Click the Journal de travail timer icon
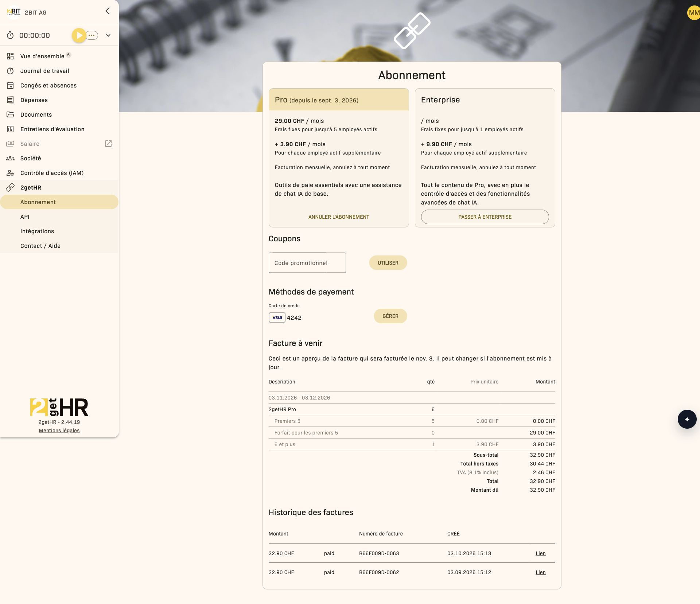700x604 pixels. click(10, 71)
